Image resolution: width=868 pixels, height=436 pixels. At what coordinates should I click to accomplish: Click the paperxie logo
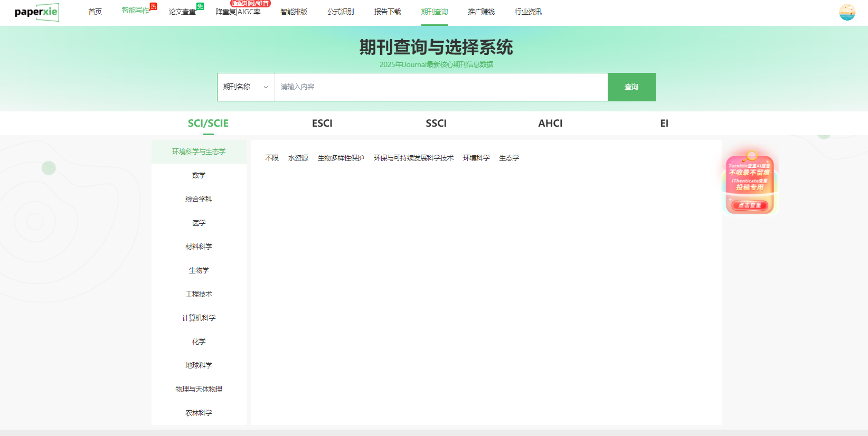[36, 12]
